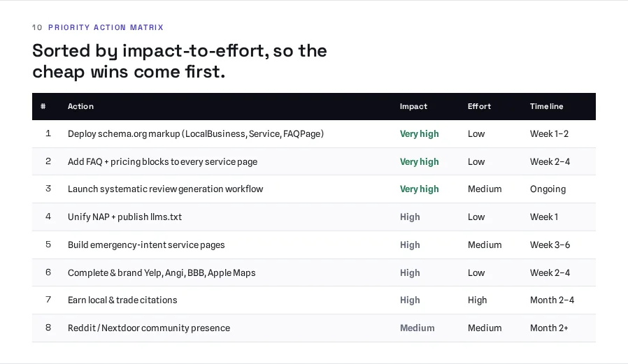Click the '#' column header
This screenshot has height=364, width=628.
[x=43, y=106]
